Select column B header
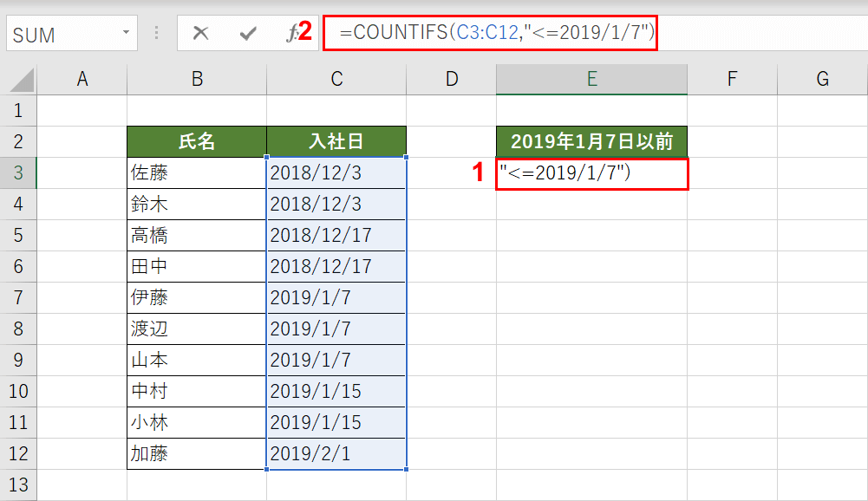The height and width of the screenshot is (501, 868). [x=196, y=77]
